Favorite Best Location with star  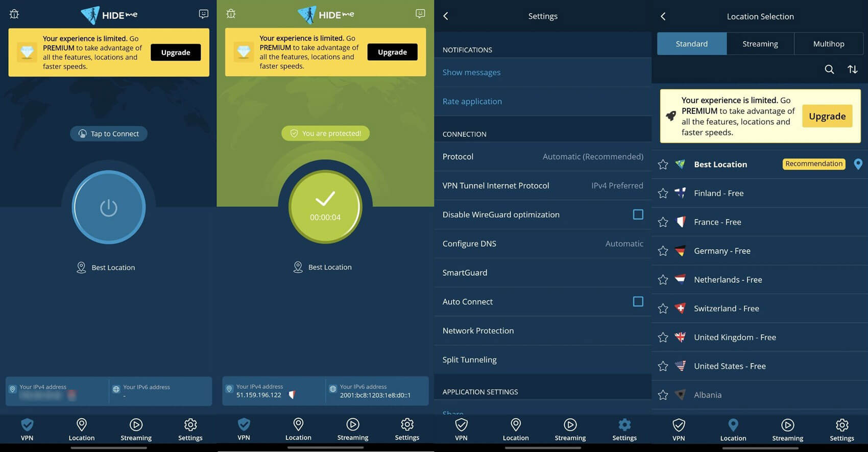(663, 164)
